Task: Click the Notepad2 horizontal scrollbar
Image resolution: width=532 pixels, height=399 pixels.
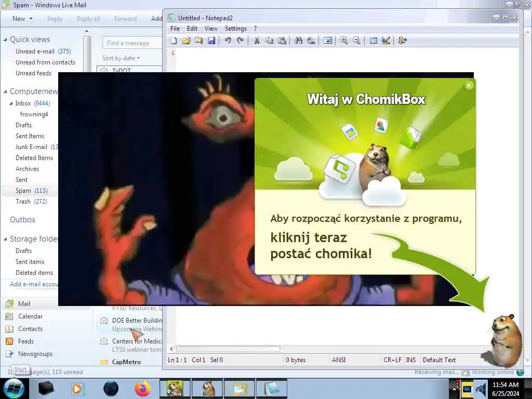Action: coord(228,349)
